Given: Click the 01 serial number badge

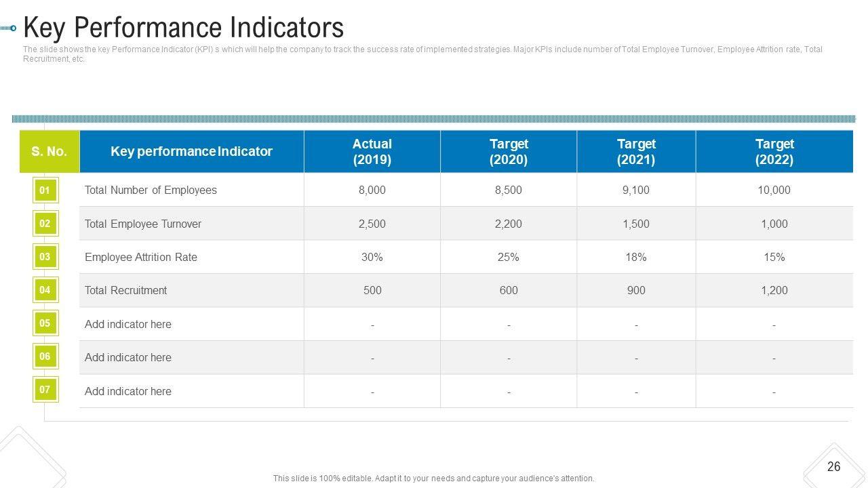Looking at the screenshot, I should coord(45,190).
